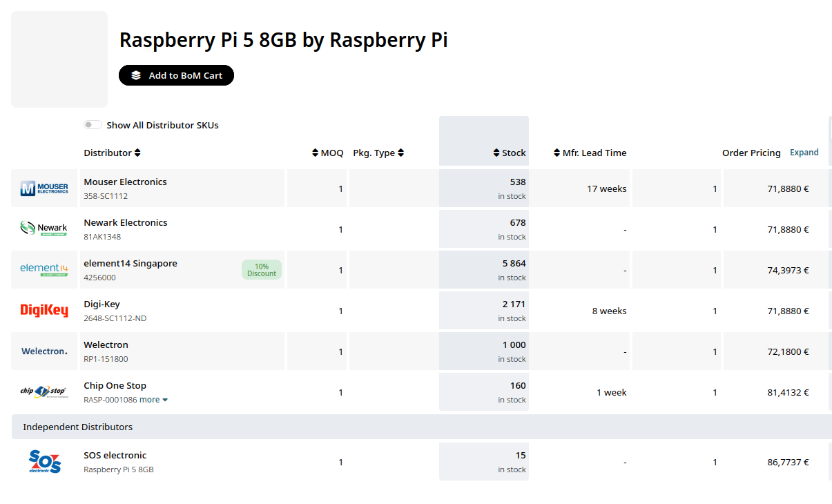Click the product image placeholder

tap(59, 59)
